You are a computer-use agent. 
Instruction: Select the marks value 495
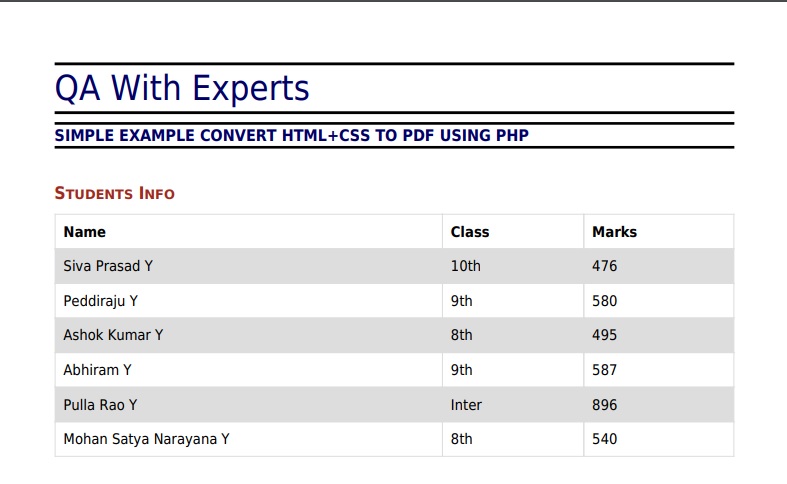pyautogui.click(x=604, y=335)
